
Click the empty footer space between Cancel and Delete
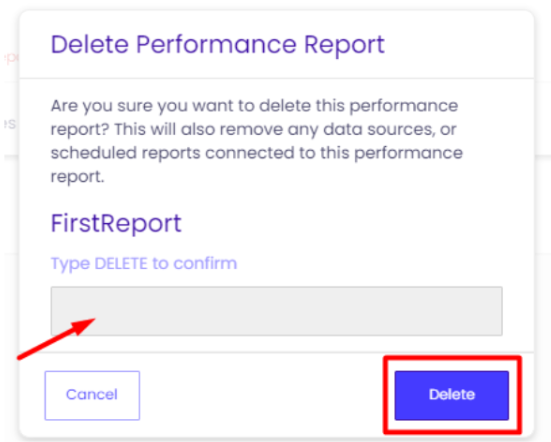tap(262, 395)
